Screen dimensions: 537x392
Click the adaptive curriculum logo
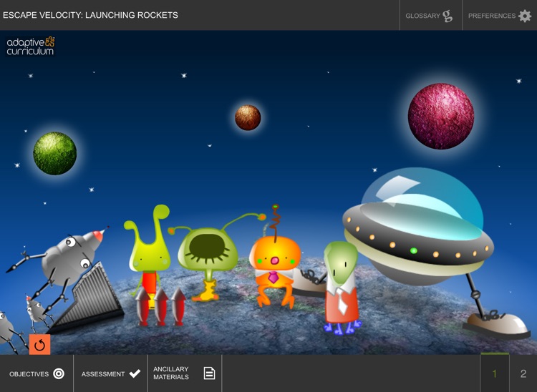tap(31, 46)
